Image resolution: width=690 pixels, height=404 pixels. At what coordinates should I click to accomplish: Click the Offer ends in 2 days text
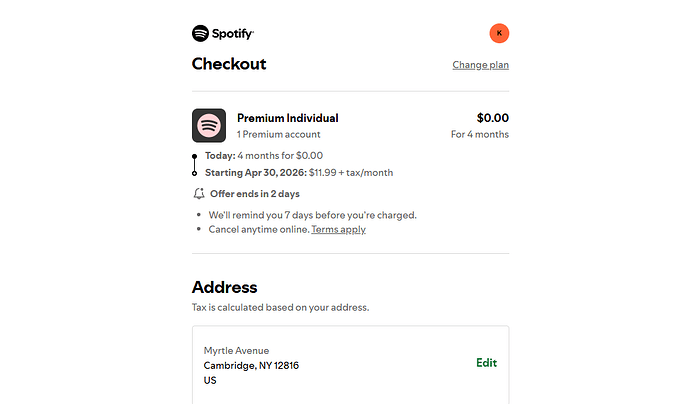254,194
